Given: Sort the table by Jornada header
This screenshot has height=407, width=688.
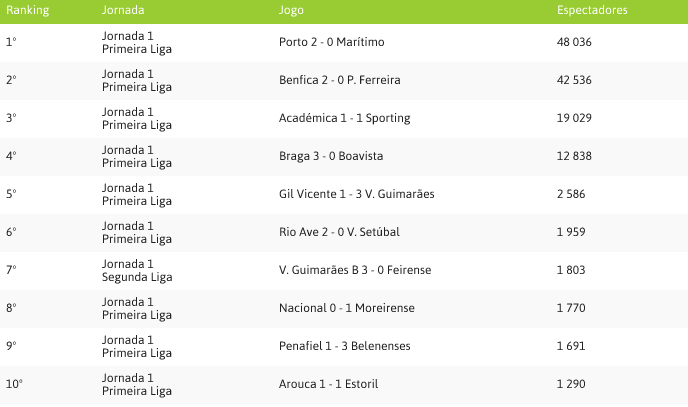Looking at the screenshot, I should point(123,10).
